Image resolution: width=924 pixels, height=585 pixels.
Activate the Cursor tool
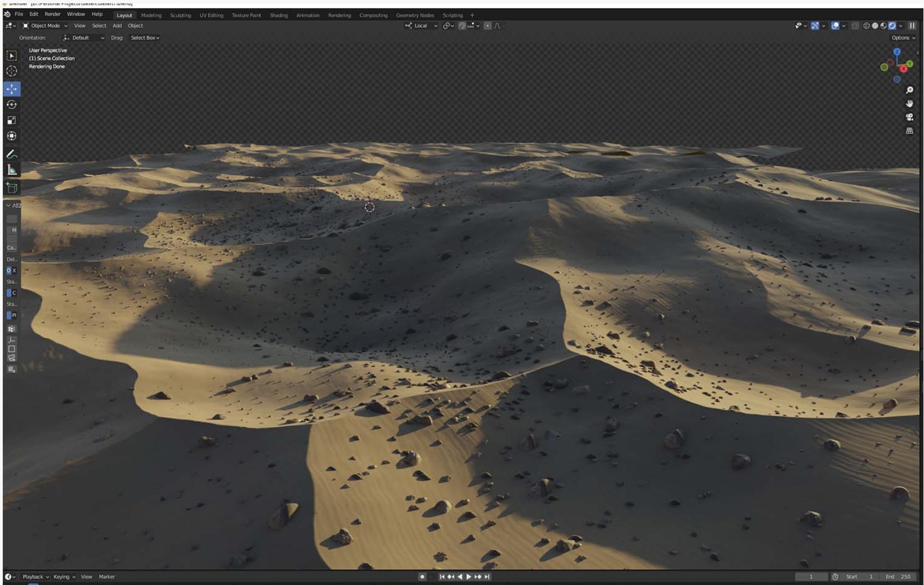click(x=11, y=71)
